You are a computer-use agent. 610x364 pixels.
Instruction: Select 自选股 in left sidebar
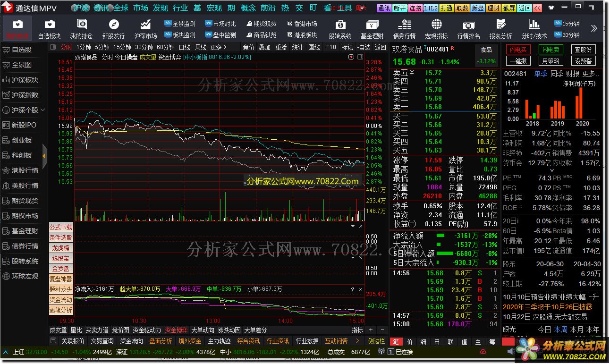[22, 50]
